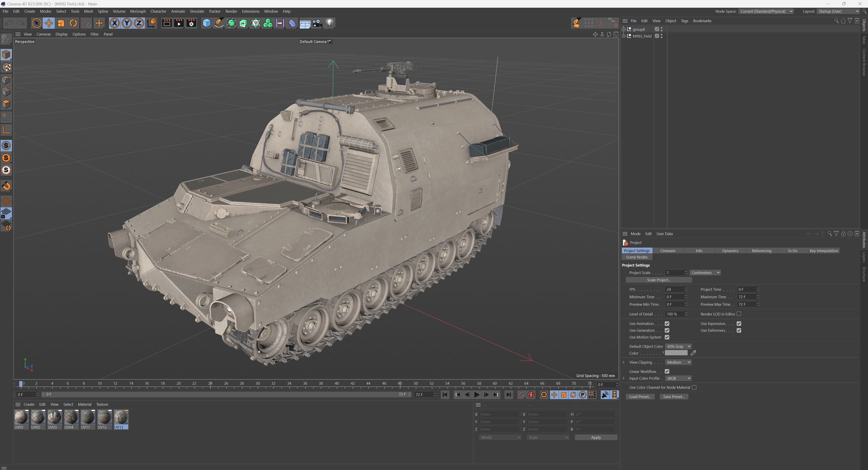868x470 pixels.
Task: Switch to Dynamics tab
Action: [x=730, y=251]
